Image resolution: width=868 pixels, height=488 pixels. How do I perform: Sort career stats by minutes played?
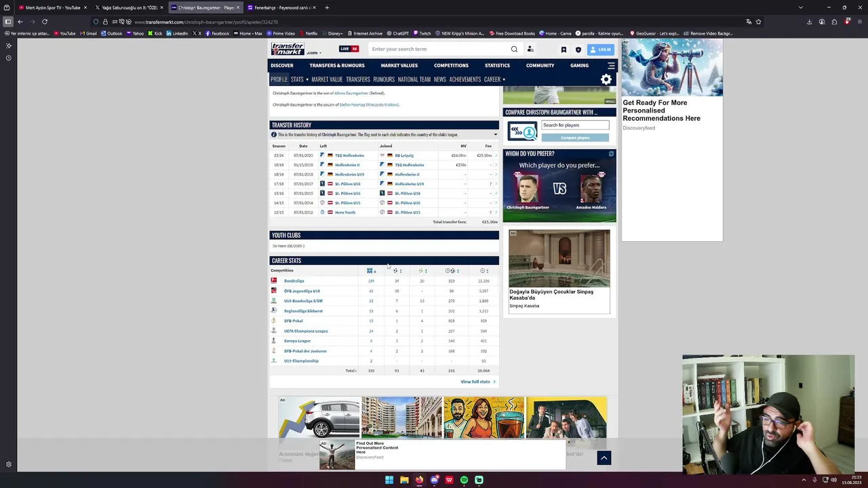click(x=484, y=270)
